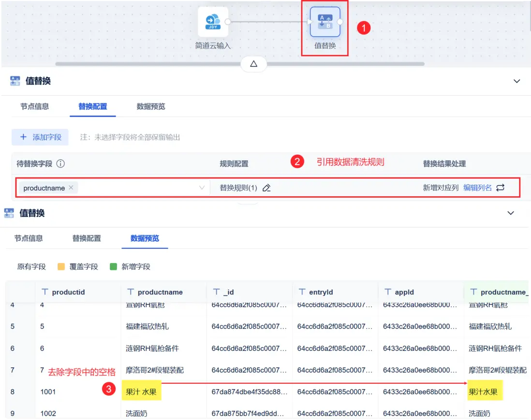The width and height of the screenshot is (531, 420).
Task: Click the productname column header
Action: [163, 292]
